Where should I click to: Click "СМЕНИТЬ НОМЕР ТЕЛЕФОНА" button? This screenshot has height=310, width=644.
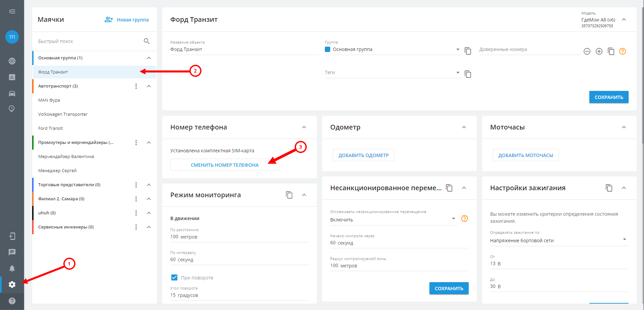point(225,165)
